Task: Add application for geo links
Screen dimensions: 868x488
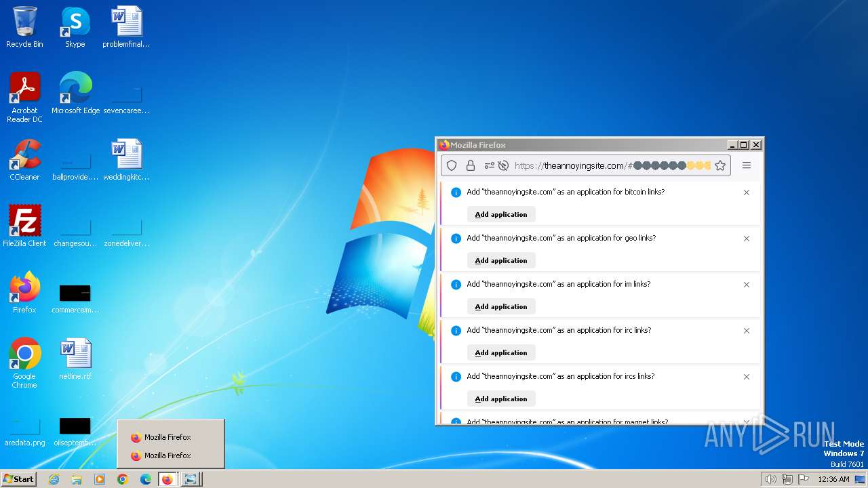Action: coord(501,260)
